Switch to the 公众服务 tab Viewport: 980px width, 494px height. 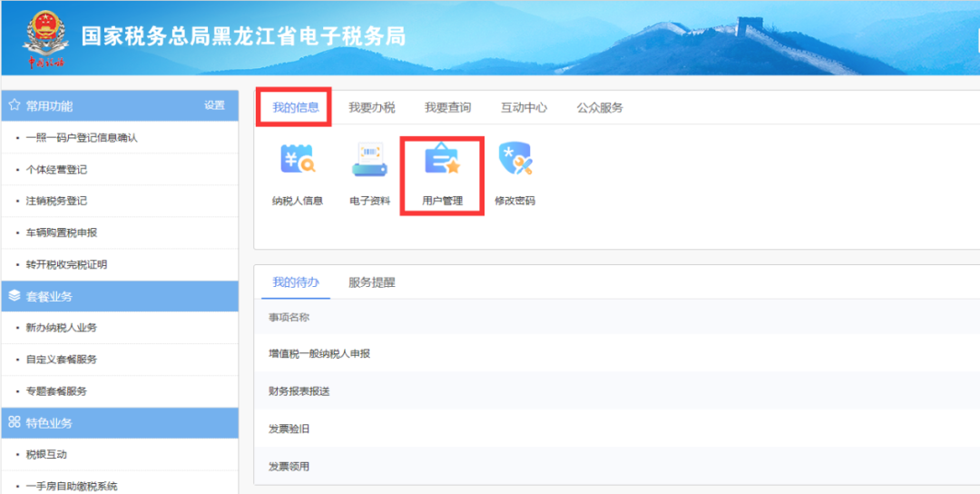(600, 107)
